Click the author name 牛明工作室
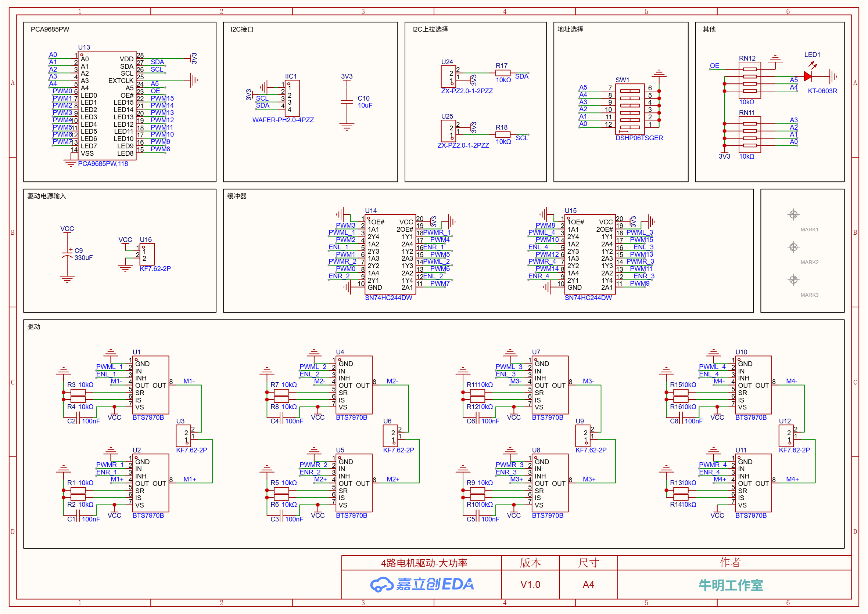This screenshot has height=614, width=868. click(x=731, y=585)
